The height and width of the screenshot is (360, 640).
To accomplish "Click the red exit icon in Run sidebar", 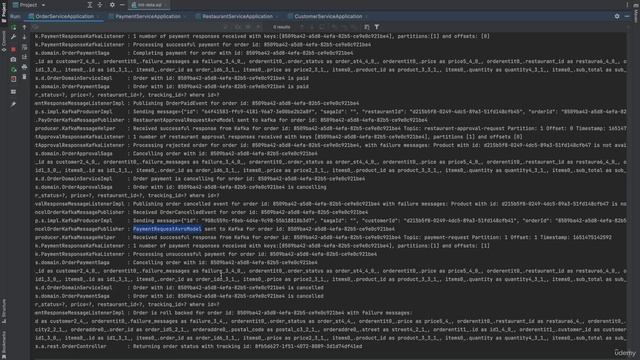I will tap(13, 79).
